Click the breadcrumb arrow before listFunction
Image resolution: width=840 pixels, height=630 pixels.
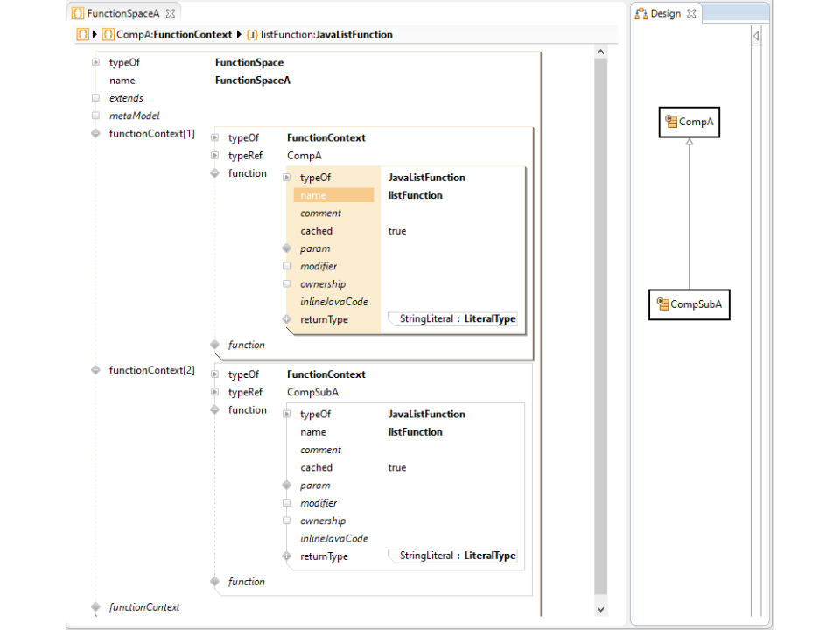[x=239, y=34]
